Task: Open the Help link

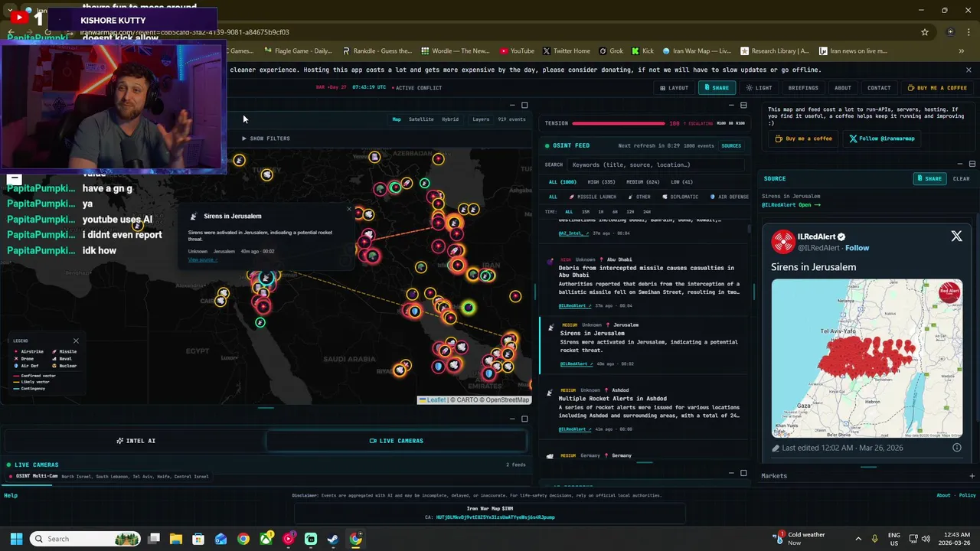Action: [x=11, y=495]
